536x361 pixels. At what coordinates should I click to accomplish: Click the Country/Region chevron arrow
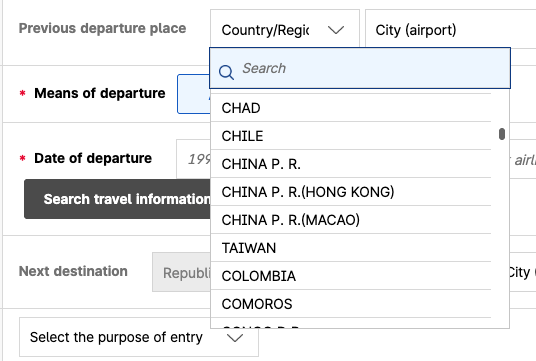click(x=336, y=30)
